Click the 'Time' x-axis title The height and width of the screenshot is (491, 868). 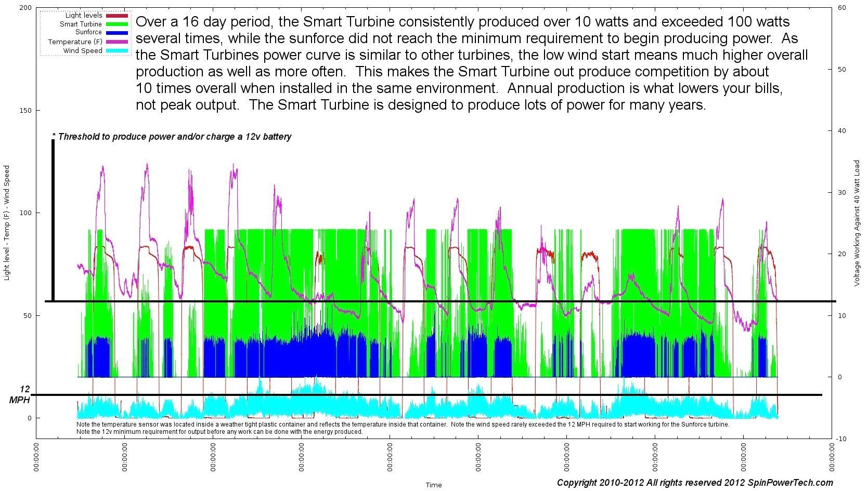[x=434, y=485]
